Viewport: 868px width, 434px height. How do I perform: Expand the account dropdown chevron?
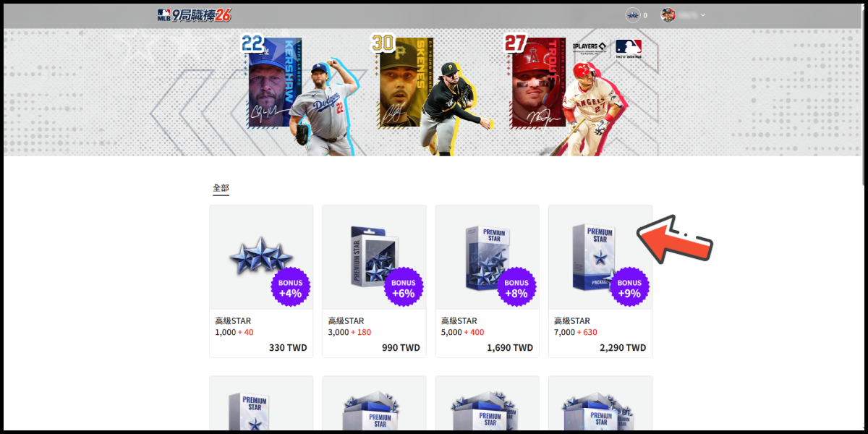702,14
